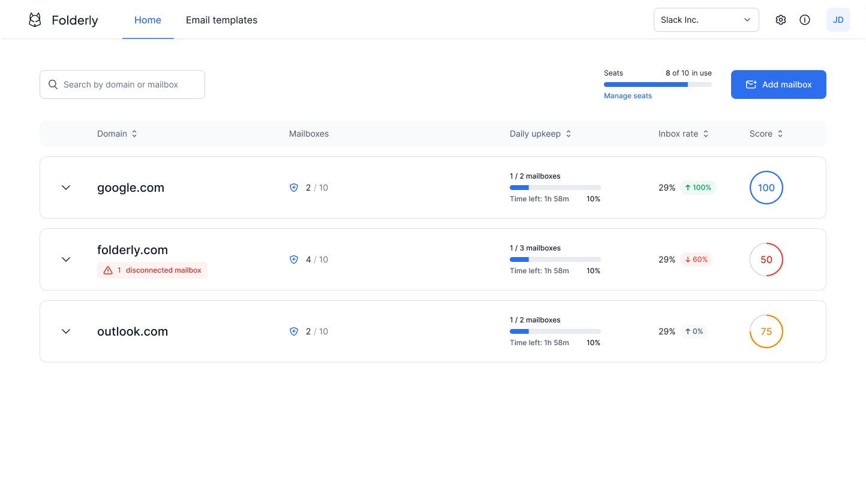Click the Folderly fox logo icon
This screenshot has height=504, width=866.
click(x=35, y=20)
